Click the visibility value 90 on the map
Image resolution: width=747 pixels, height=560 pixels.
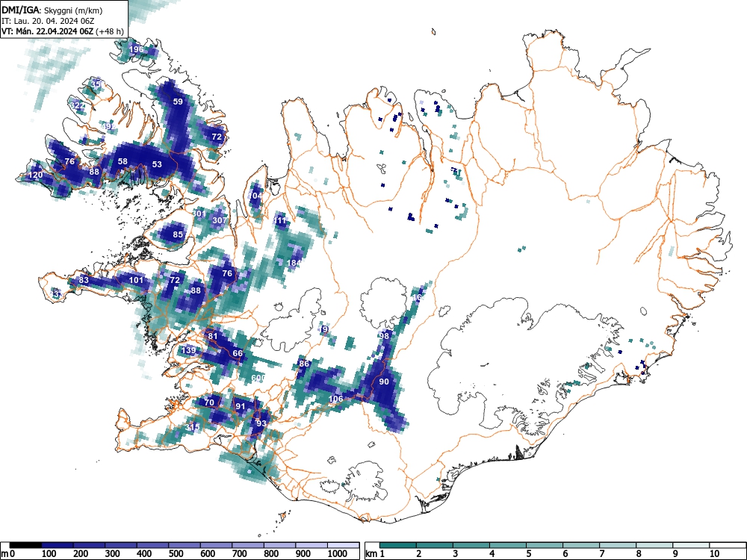pyautogui.click(x=384, y=382)
